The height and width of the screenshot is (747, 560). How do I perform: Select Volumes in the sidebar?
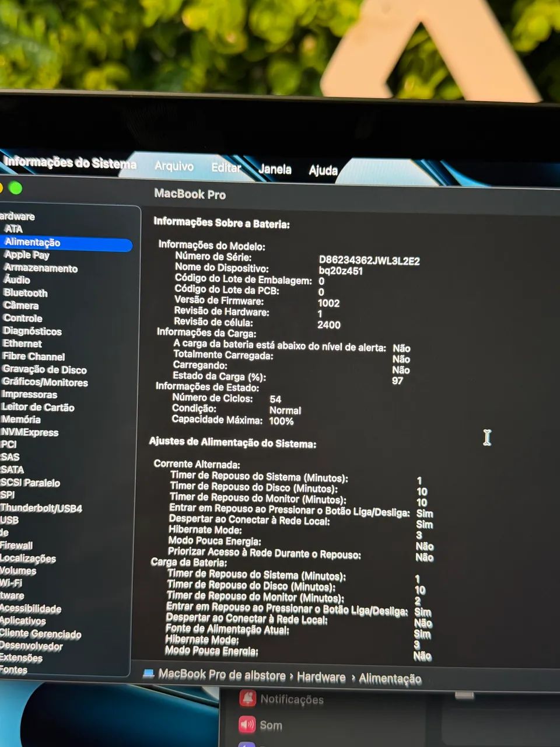click(18, 571)
